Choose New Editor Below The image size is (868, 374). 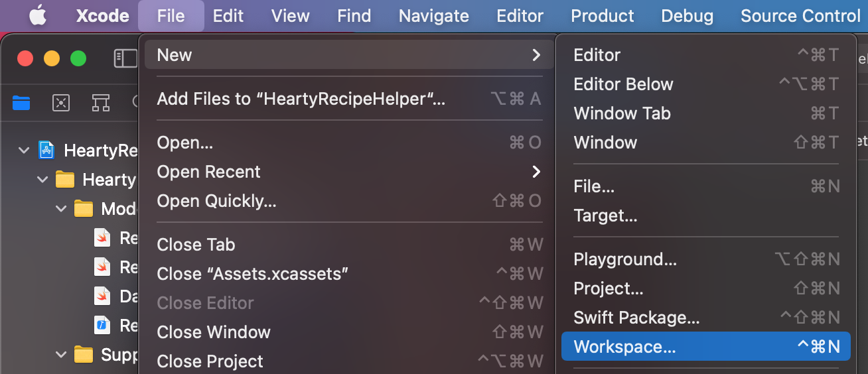(706, 84)
